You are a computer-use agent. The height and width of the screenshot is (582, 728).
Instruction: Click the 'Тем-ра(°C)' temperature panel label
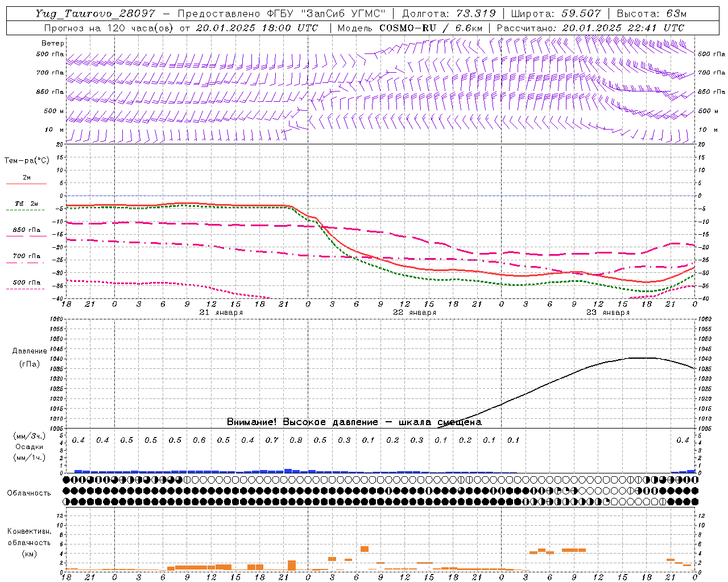27,161
